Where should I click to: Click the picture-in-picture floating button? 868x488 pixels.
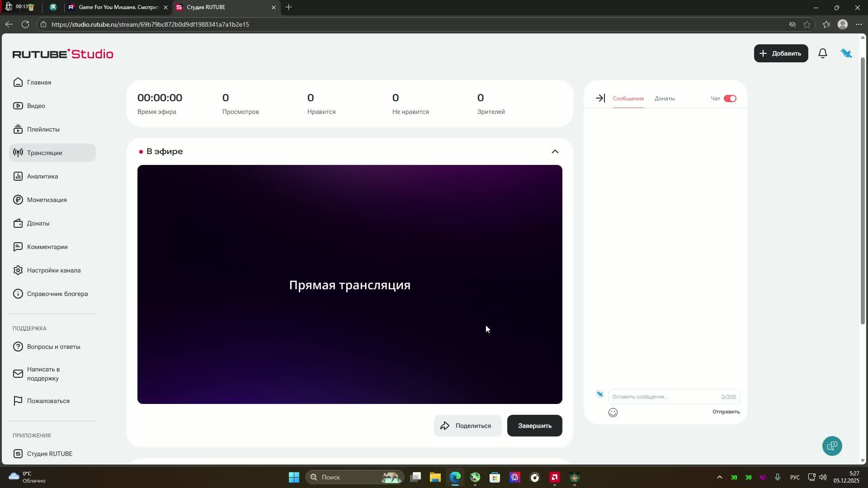click(x=832, y=446)
